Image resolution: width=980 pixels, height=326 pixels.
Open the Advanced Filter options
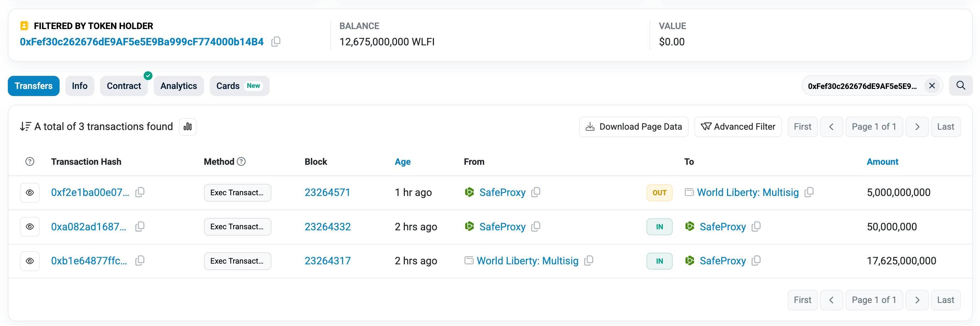(738, 127)
